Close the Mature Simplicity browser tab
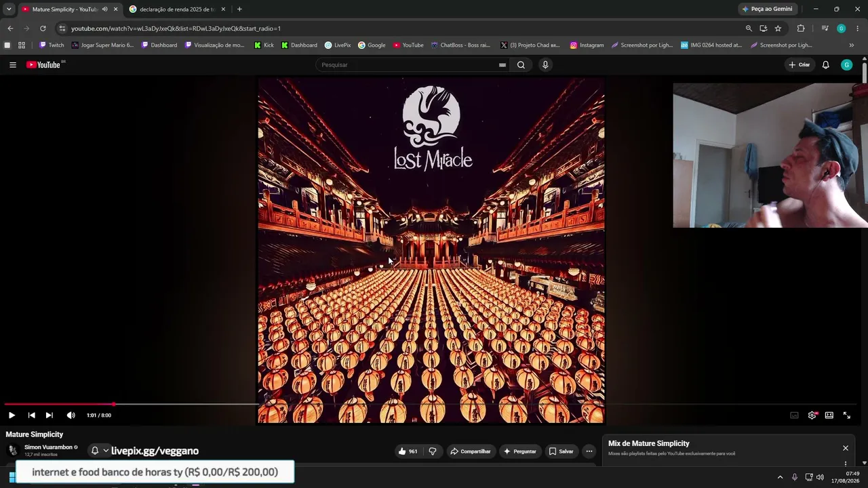The width and height of the screenshot is (868, 488). (x=115, y=9)
